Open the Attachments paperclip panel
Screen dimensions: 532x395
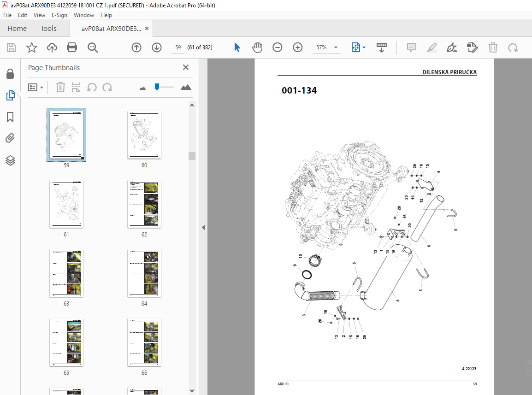click(x=10, y=138)
